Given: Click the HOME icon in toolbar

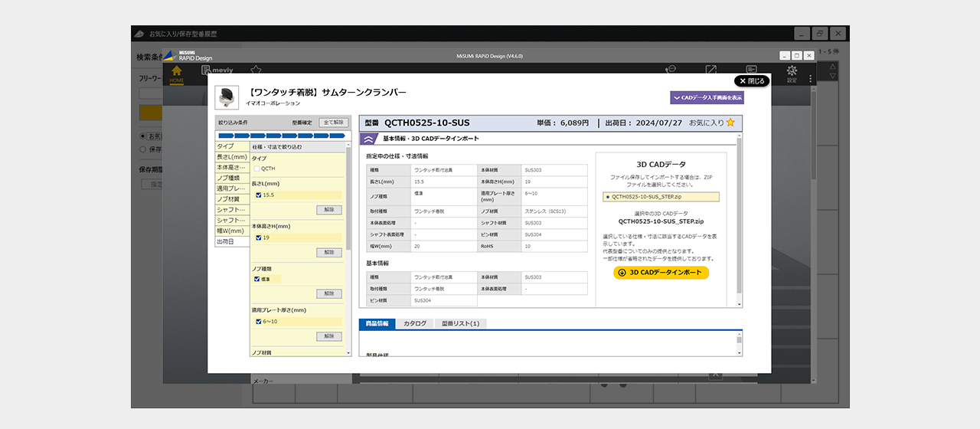Looking at the screenshot, I should click(x=177, y=73).
